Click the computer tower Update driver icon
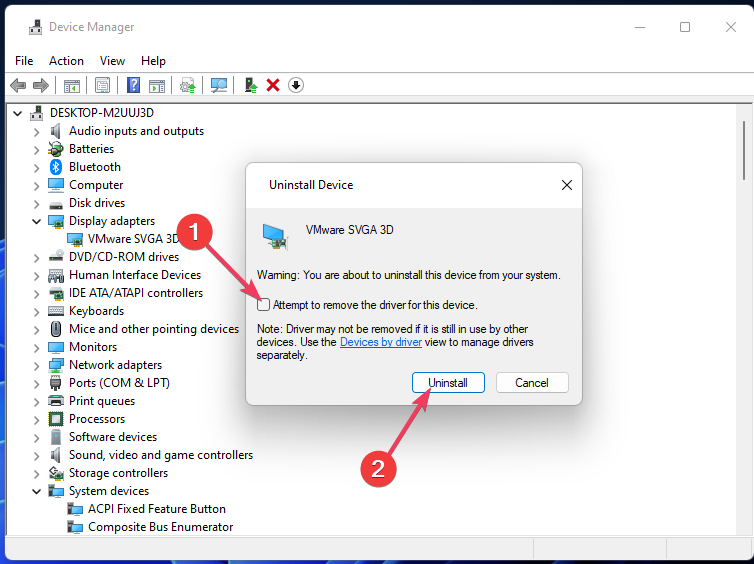 251,85
